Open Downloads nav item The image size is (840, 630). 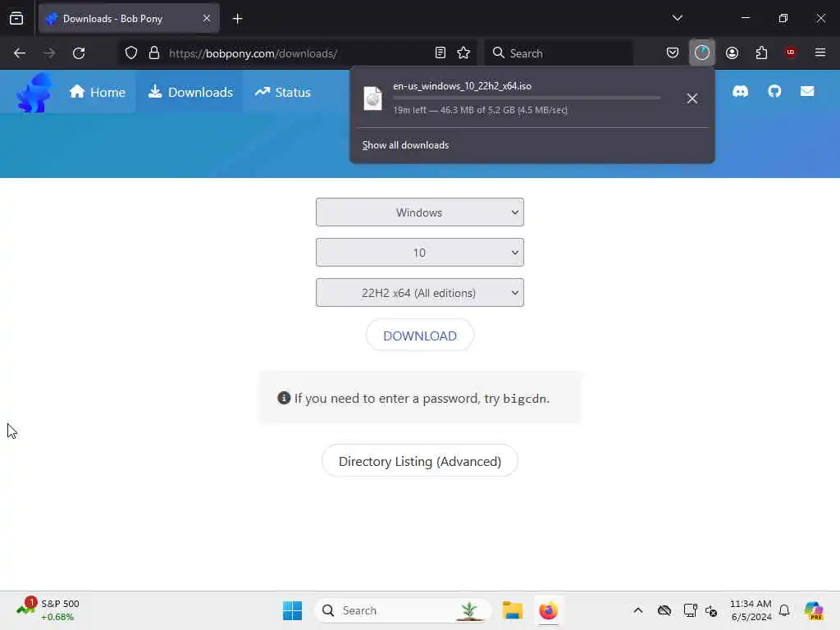coord(190,92)
